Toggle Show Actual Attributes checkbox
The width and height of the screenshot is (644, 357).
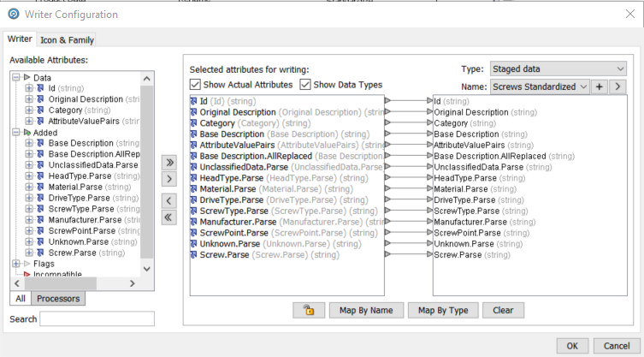196,85
